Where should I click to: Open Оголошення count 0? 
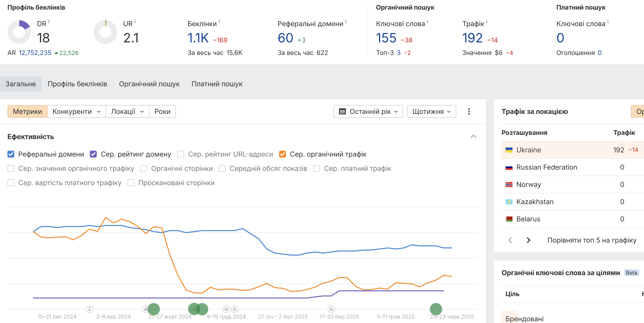(x=600, y=53)
